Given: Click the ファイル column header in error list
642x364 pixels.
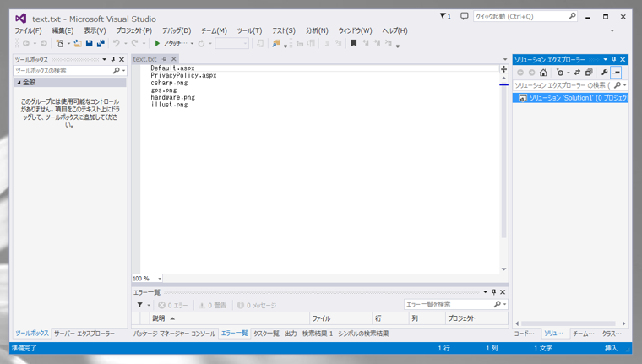Looking at the screenshot, I should [340, 318].
